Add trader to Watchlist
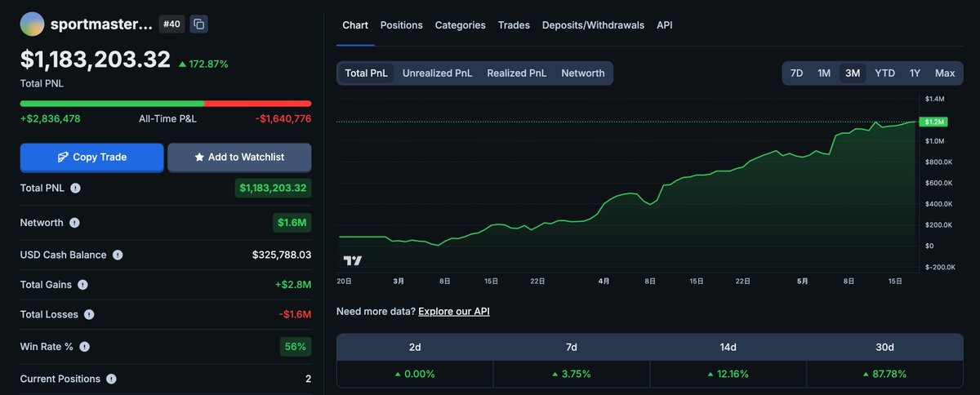The image size is (980, 395). point(239,158)
